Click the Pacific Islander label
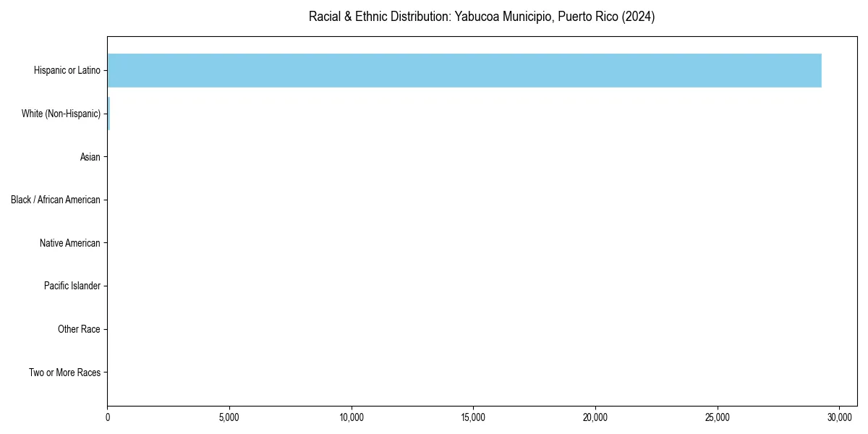 72,286
